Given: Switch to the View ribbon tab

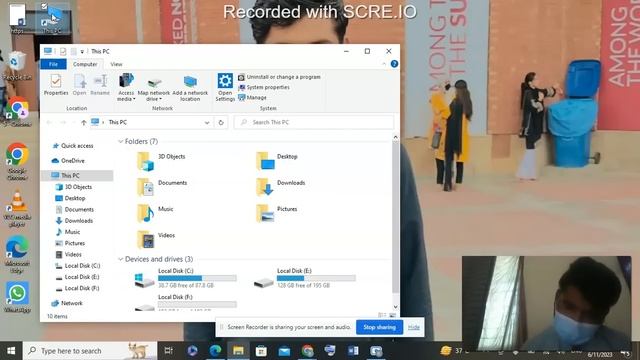Looking at the screenshot, I should 116,64.
